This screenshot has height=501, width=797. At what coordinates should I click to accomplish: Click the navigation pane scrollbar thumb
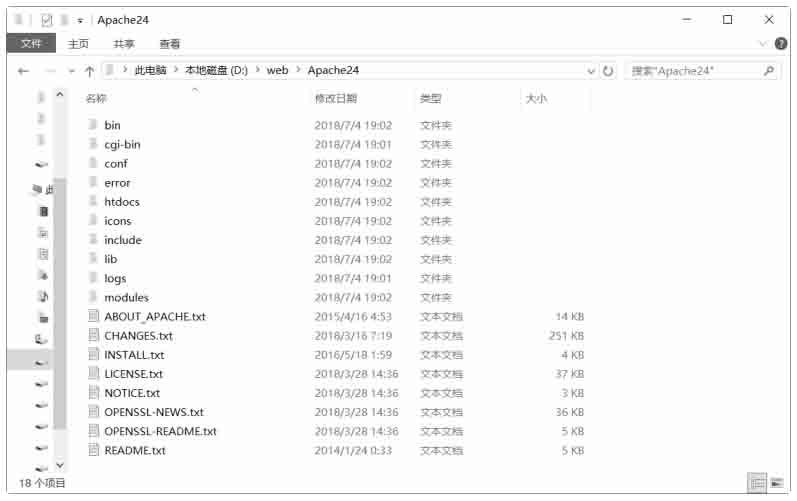(59, 304)
